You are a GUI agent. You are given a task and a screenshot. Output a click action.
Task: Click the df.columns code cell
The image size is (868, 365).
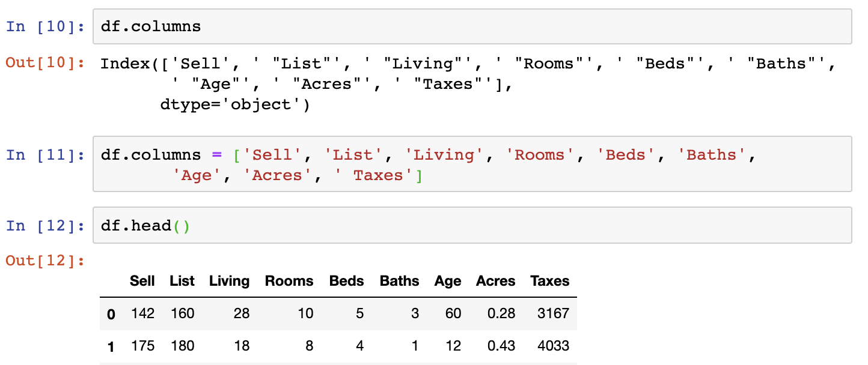click(472, 26)
